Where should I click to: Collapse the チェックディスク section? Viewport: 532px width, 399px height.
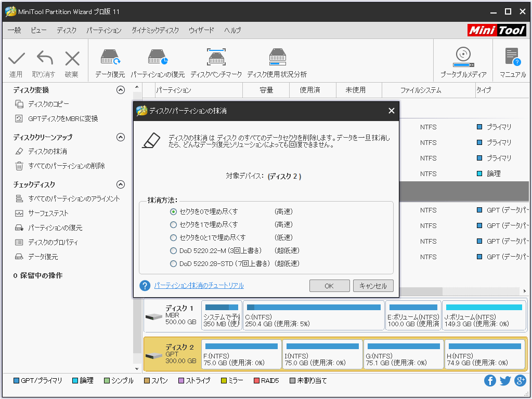[121, 184]
